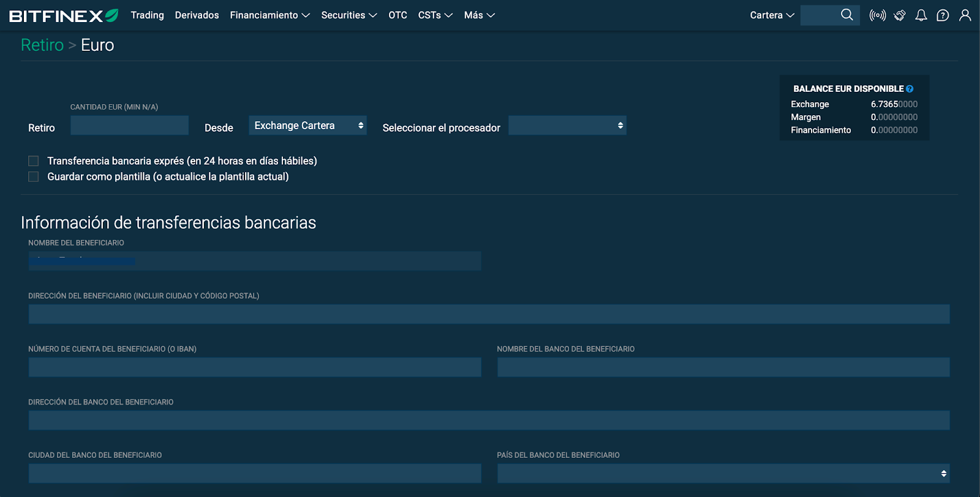Expand the Financiamiento menu
This screenshot has width=980, height=497.
270,15
